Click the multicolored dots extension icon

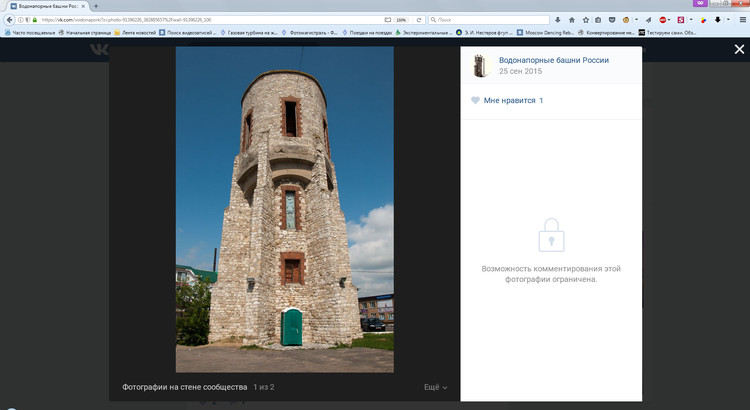[x=704, y=20]
